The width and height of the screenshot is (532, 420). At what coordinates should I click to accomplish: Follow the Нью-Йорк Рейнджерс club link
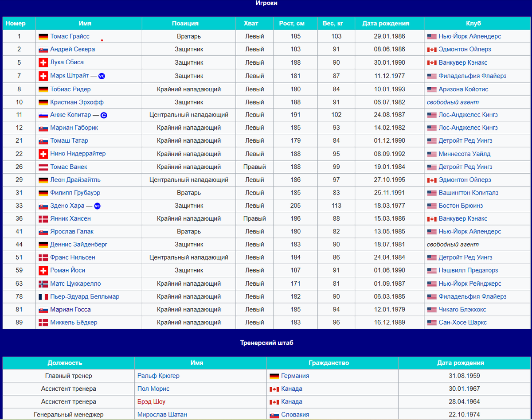470,284
